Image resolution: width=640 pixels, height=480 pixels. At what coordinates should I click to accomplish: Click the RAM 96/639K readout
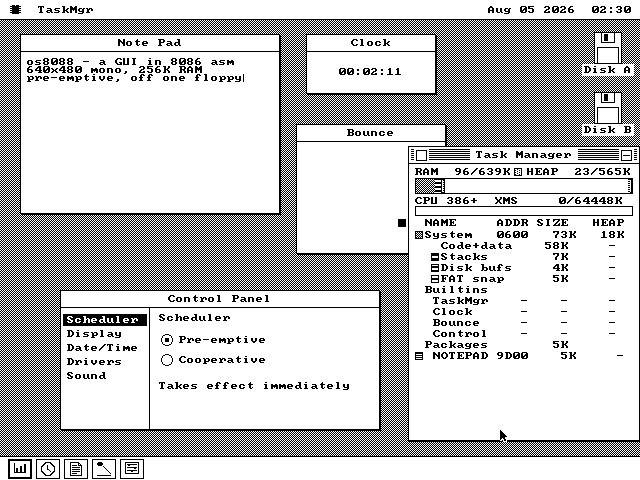(462, 172)
